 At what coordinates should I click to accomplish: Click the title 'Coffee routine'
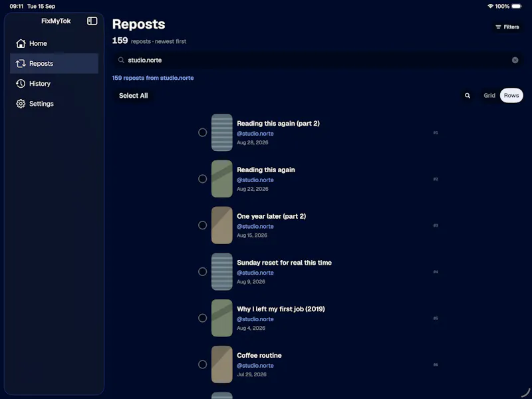coord(259,355)
